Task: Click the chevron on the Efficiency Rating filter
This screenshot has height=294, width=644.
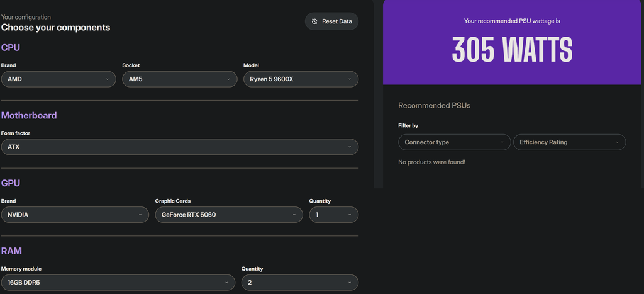Action: (x=617, y=142)
